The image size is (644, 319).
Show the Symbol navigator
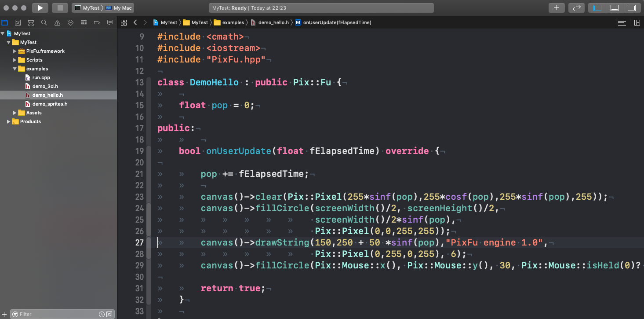click(31, 22)
